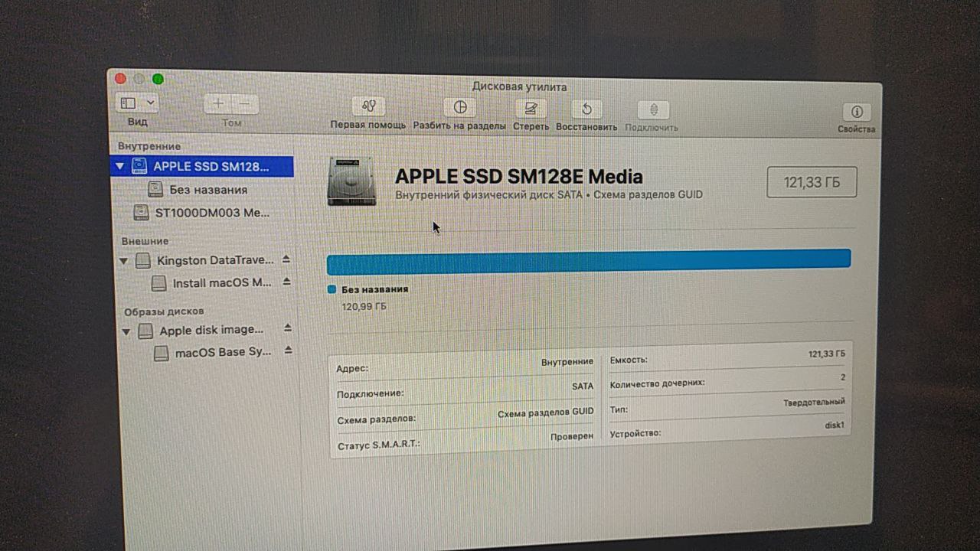This screenshot has width=980, height=551.
Task: Click the 'Образы дисков' sidebar section header
Action: [164, 311]
